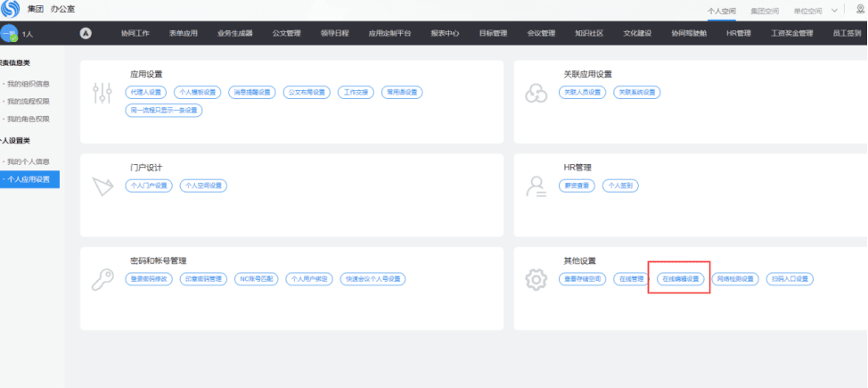Click the 个人签到 button

pyautogui.click(x=620, y=186)
